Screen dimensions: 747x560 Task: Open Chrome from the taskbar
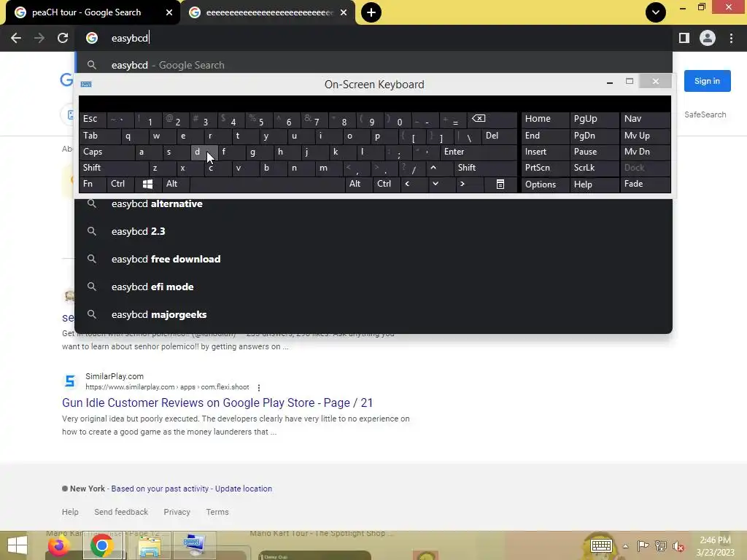(x=101, y=545)
